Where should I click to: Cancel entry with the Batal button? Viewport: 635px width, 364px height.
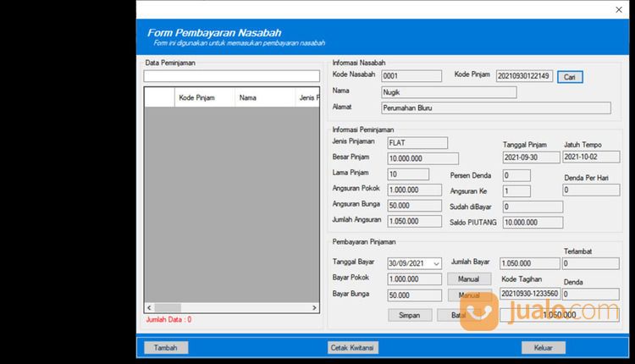pyautogui.click(x=458, y=315)
